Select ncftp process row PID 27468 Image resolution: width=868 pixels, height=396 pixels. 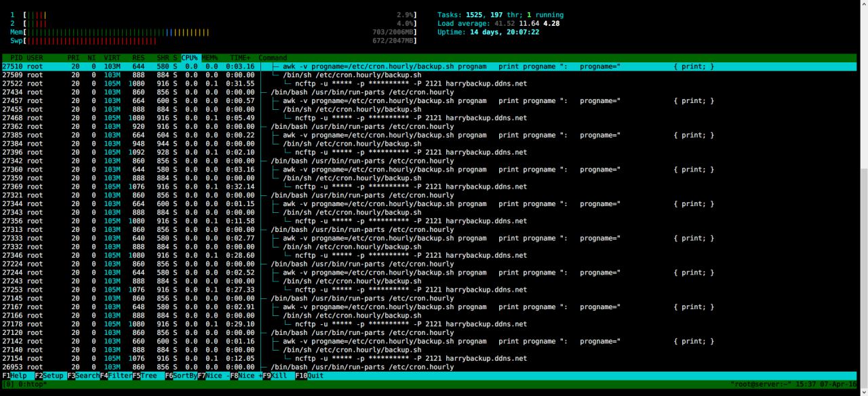coord(429,118)
